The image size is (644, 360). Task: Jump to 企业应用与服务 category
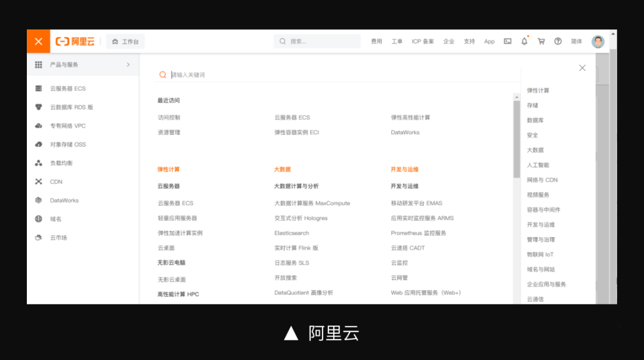tap(546, 284)
